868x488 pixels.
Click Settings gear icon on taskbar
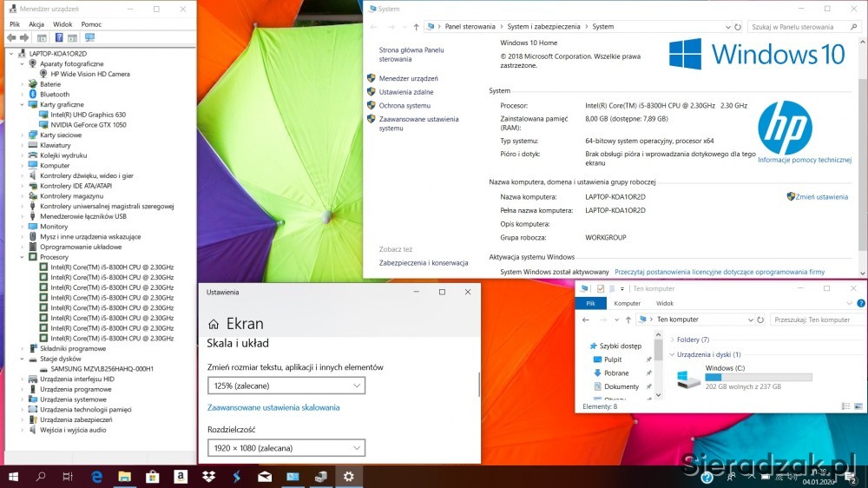pyautogui.click(x=348, y=477)
